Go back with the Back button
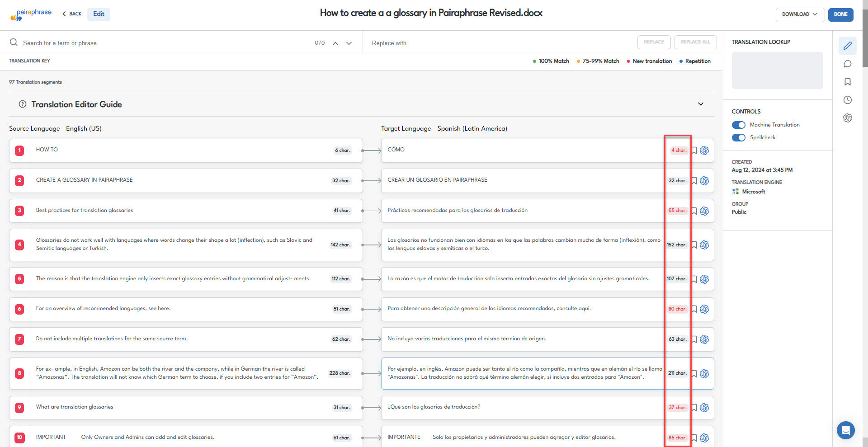Viewport: 868px width, 447px height. click(72, 14)
